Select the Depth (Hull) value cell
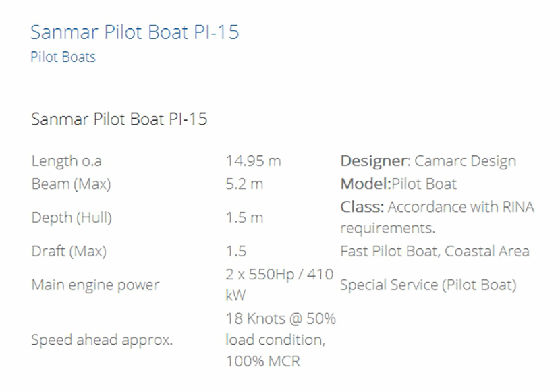This screenshot has height=392, width=560. coord(244,217)
